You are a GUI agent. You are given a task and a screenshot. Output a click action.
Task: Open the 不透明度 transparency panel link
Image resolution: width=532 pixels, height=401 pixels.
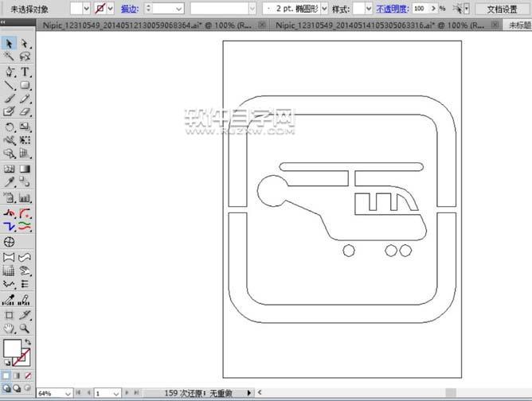392,9
